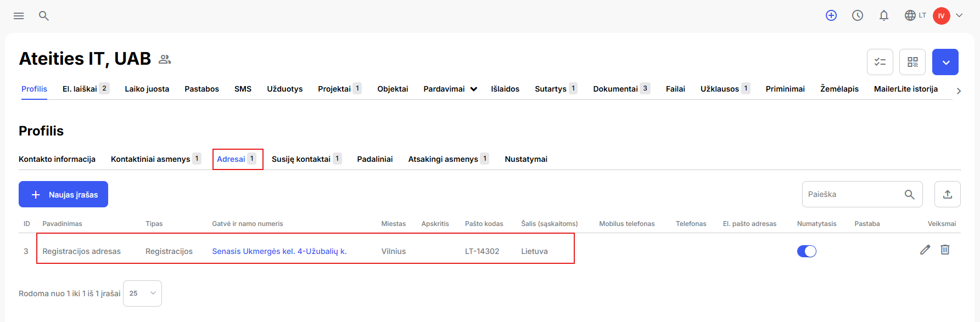This screenshot has height=322, width=980.
Task: Select Susiję kontaktai sub-tab
Action: pos(306,159)
